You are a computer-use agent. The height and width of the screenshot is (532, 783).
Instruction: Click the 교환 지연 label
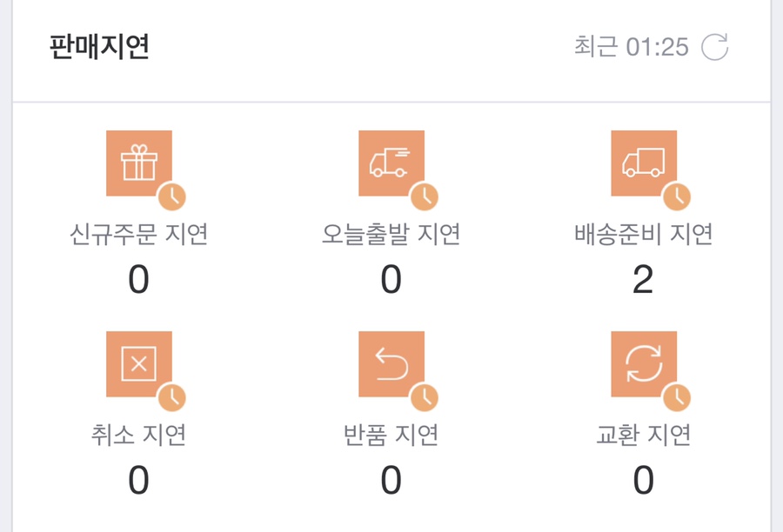(x=644, y=435)
